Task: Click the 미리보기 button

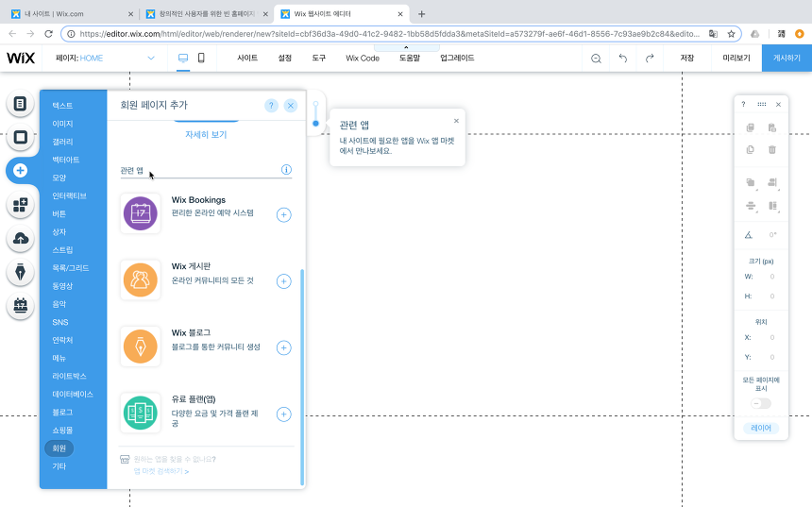Action: pos(736,58)
